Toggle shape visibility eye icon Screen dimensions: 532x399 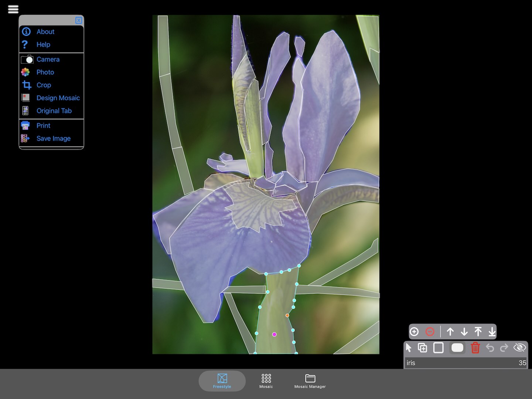[x=519, y=348]
